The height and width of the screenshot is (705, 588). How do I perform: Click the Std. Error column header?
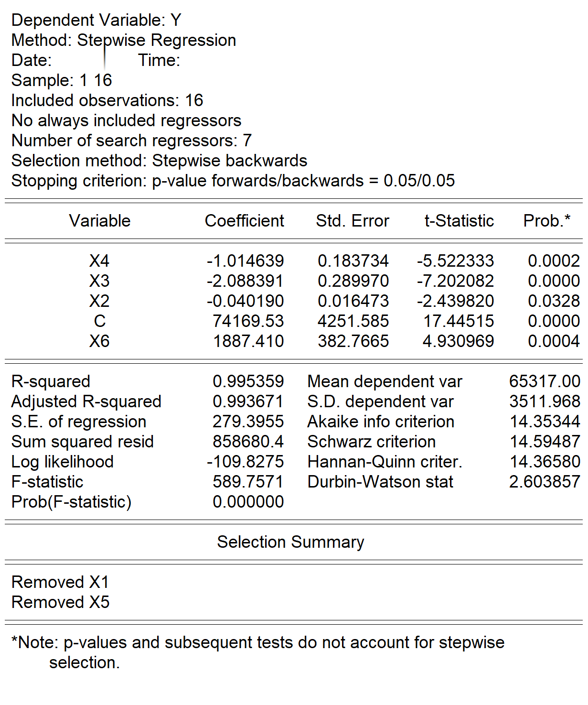(353, 221)
